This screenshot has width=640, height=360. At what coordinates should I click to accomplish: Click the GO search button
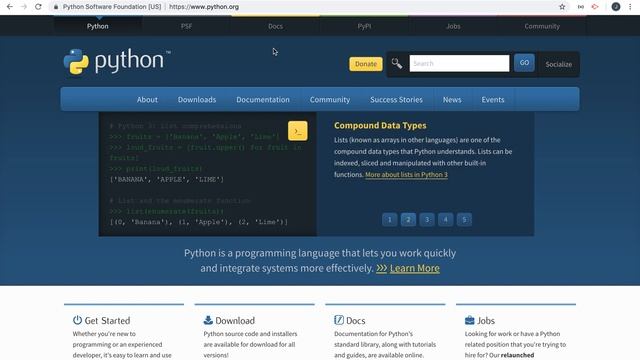click(524, 63)
